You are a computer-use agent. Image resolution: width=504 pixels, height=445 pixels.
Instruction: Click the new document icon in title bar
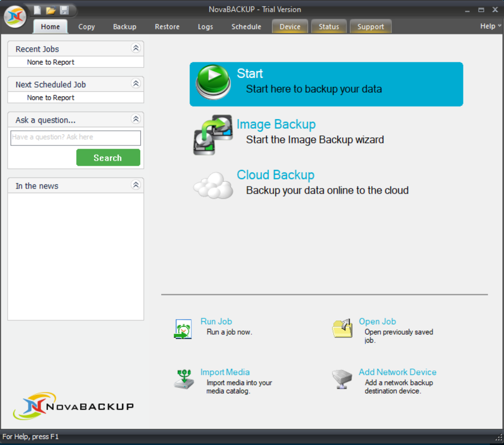(37, 10)
